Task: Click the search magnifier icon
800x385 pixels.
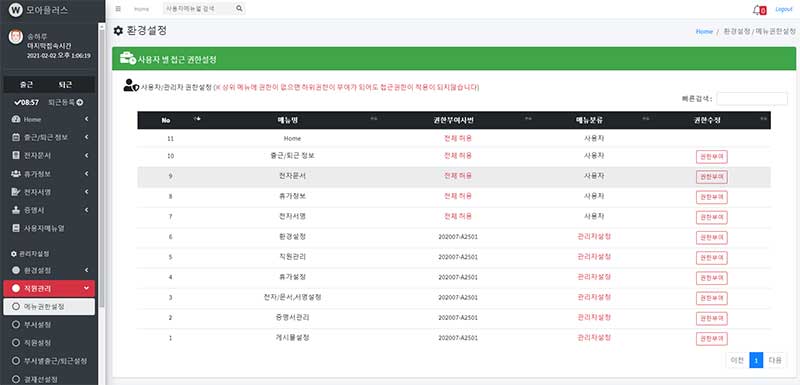Action: [239, 9]
